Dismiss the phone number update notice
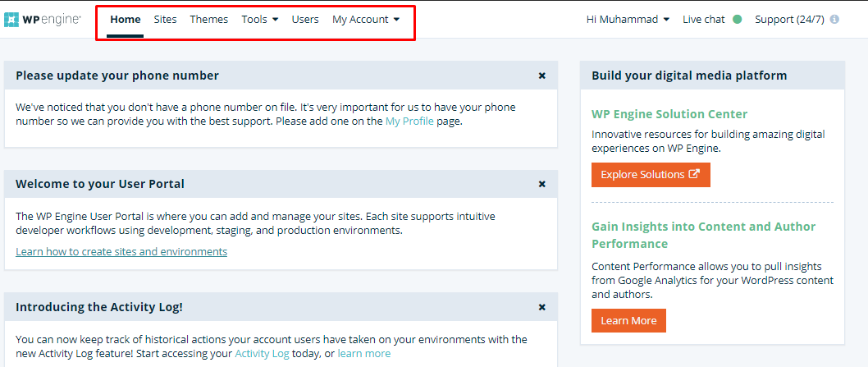 pos(542,76)
